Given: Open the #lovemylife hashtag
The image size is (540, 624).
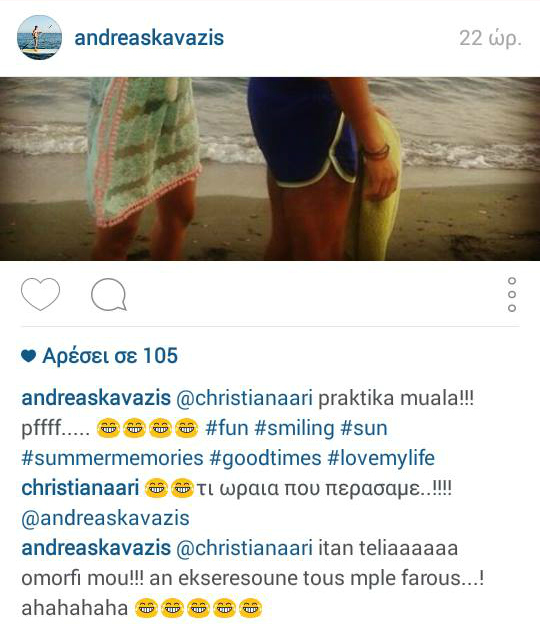Looking at the screenshot, I should [381, 458].
